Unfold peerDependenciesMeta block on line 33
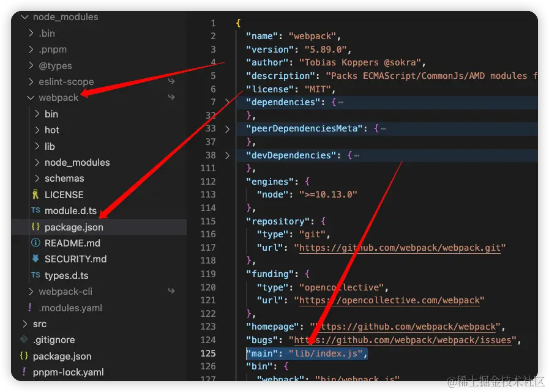The height and width of the screenshot is (392, 549). point(227,129)
